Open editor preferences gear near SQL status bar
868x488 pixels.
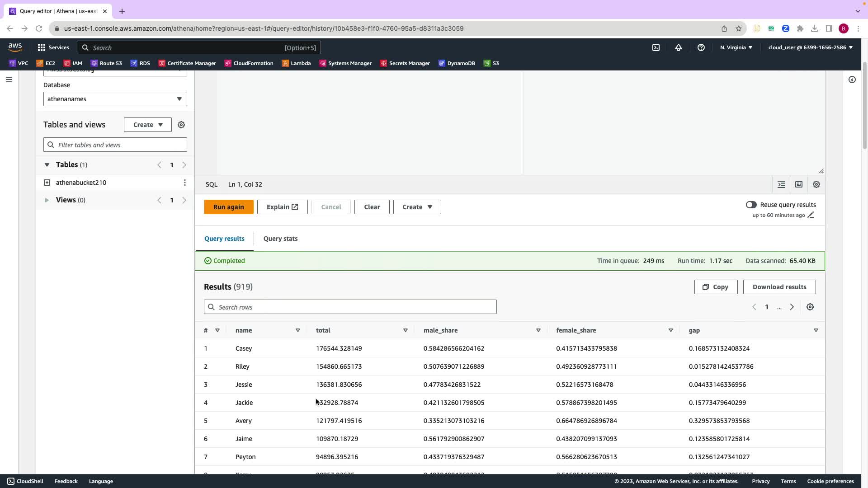point(816,184)
